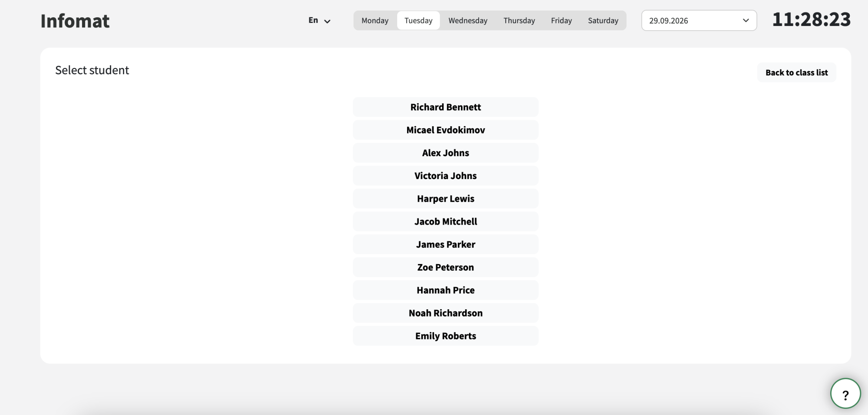Switch to the Wednesday tab
868x415 pixels.
tap(468, 20)
